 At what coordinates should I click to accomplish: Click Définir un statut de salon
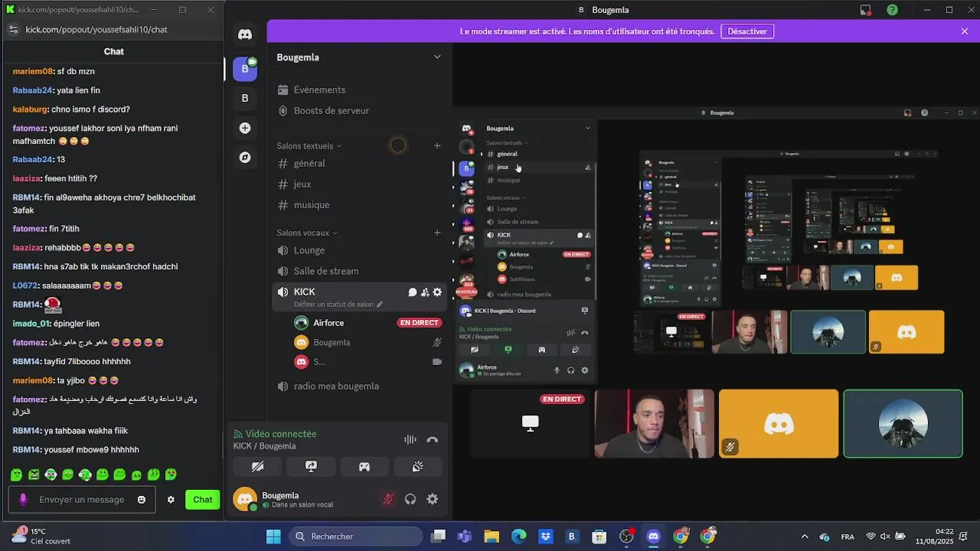338,304
